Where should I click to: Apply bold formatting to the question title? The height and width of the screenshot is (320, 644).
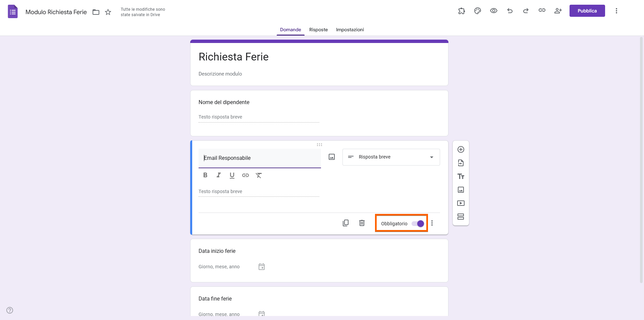[x=205, y=175]
